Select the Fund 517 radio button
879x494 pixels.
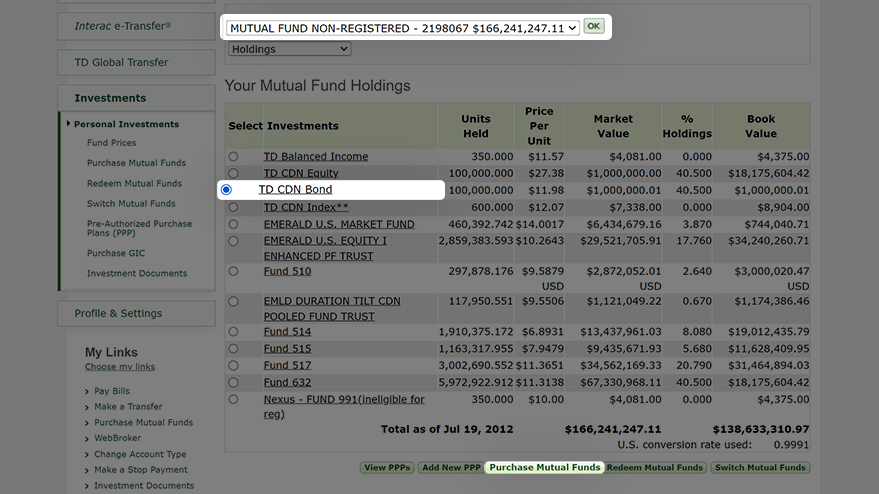tap(233, 366)
